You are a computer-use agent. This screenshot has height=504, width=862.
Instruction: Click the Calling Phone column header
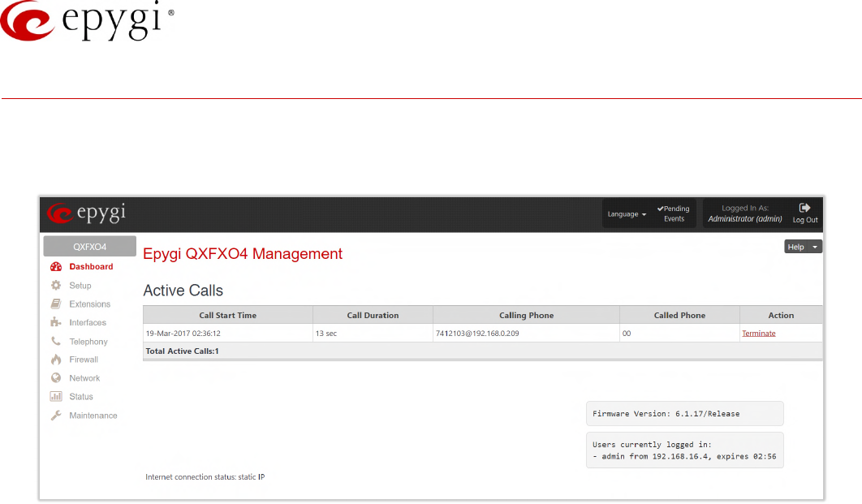pos(526,316)
